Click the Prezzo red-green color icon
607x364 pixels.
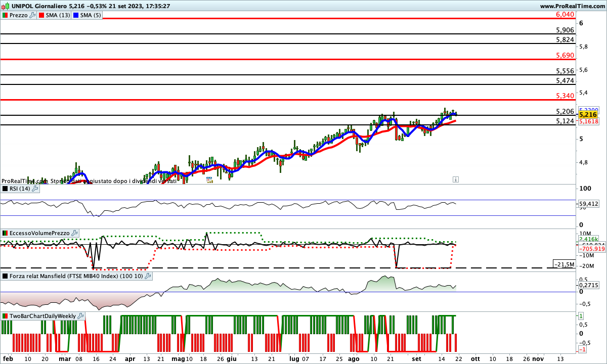(x=5, y=15)
